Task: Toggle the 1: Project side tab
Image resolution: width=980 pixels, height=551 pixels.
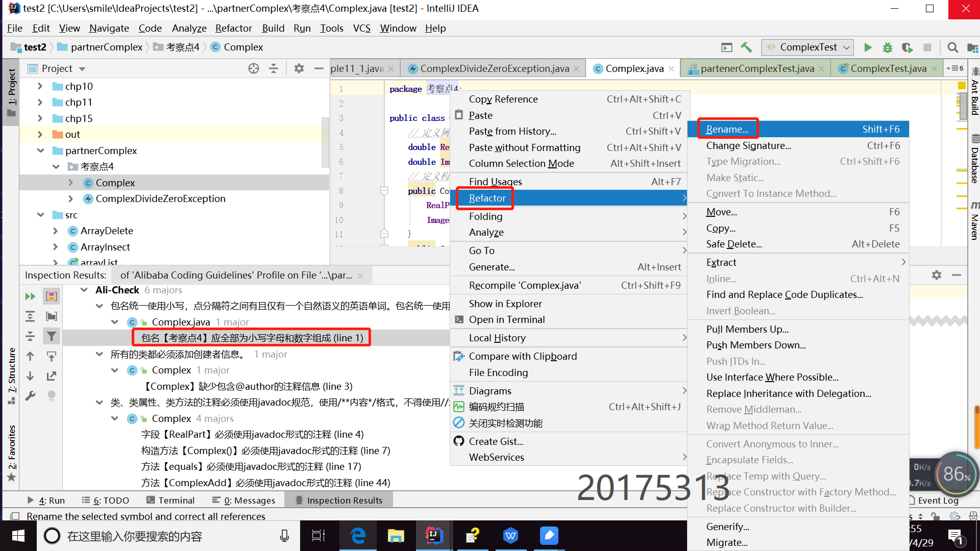Action: tap(11, 92)
